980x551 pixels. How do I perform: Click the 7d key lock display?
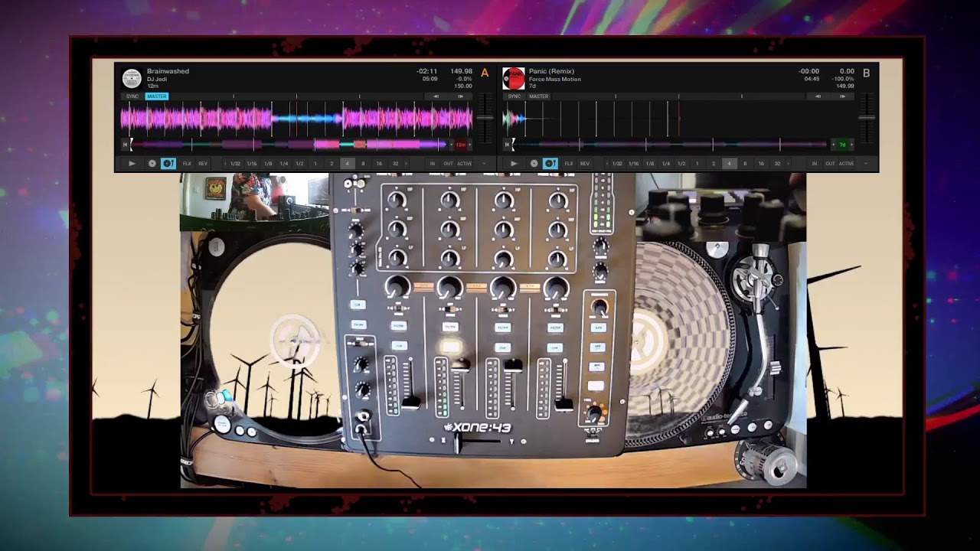click(842, 145)
